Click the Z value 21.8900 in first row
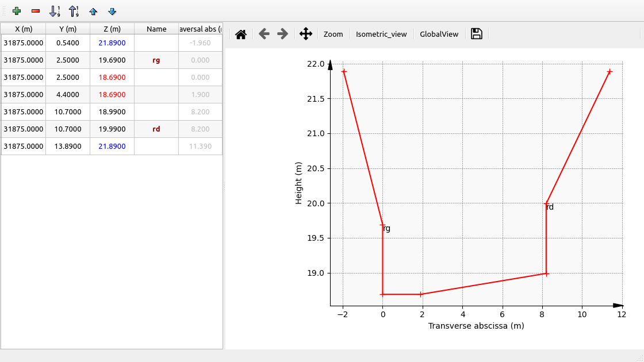644x362 pixels. click(112, 43)
